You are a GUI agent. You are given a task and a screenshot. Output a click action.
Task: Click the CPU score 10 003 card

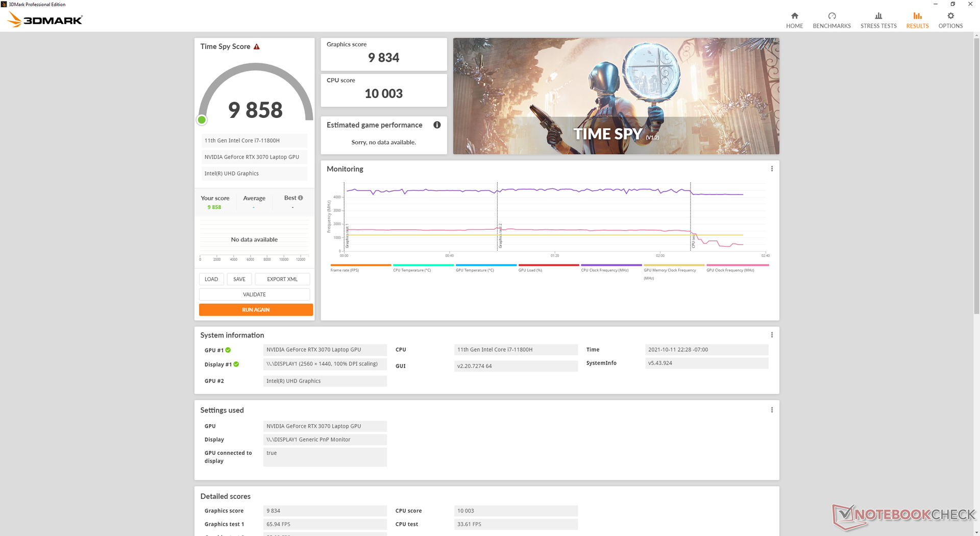384,90
